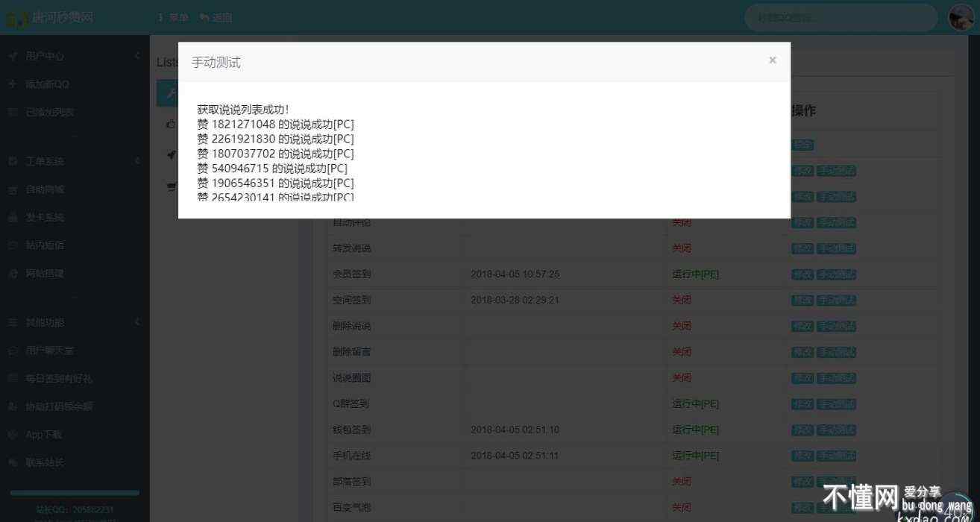Click 手动测试 in the 删除留言 row
The image size is (980, 522).
[x=836, y=352]
